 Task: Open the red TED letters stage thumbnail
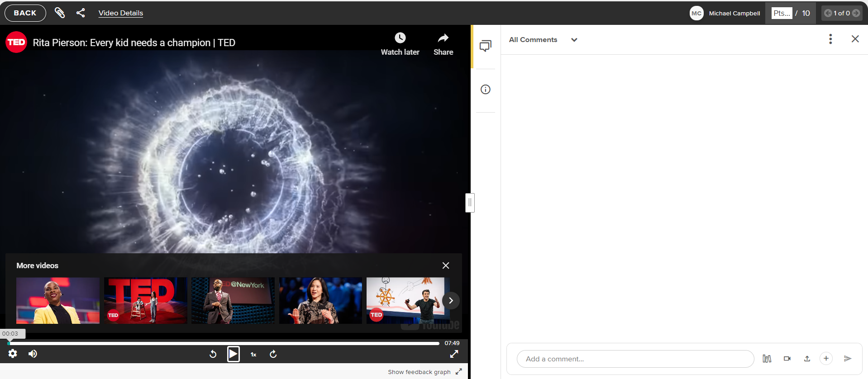145,300
